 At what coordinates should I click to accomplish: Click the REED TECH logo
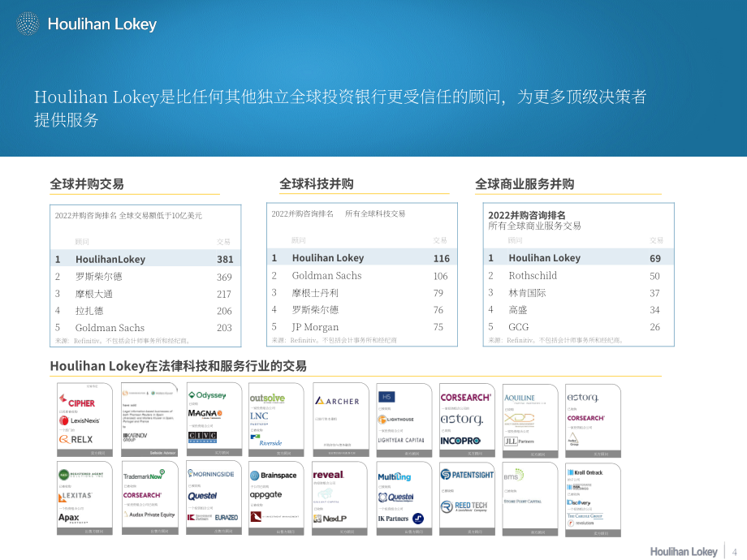coord(464,506)
